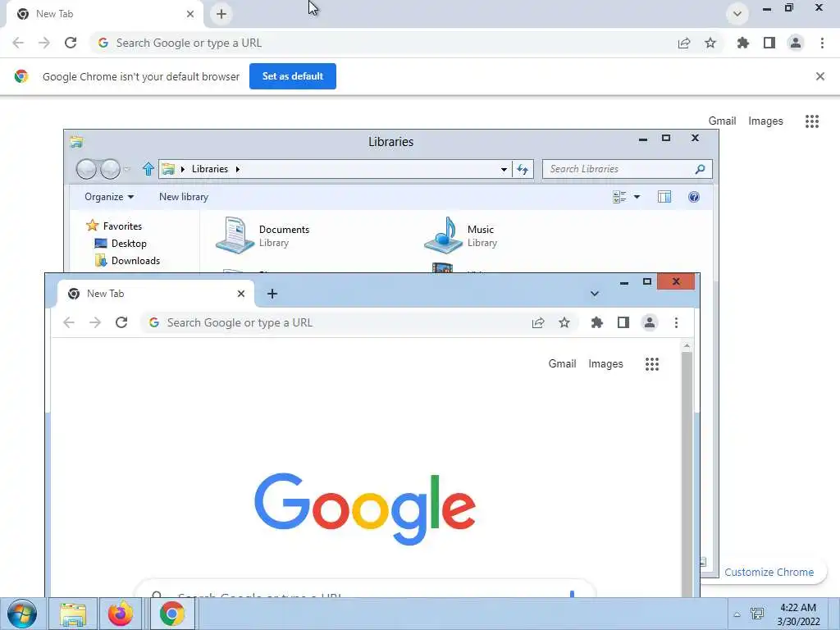Click New library button
The image size is (840, 630).
click(x=184, y=197)
